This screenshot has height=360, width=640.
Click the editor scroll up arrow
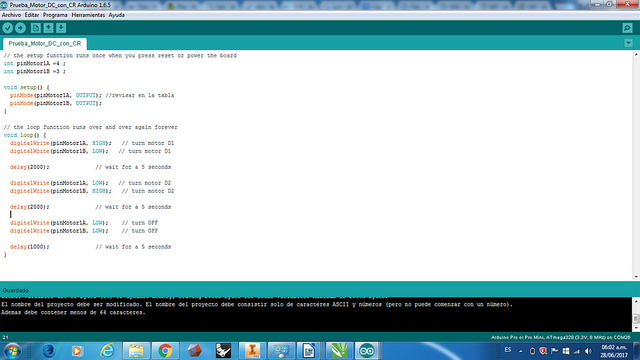click(636, 54)
